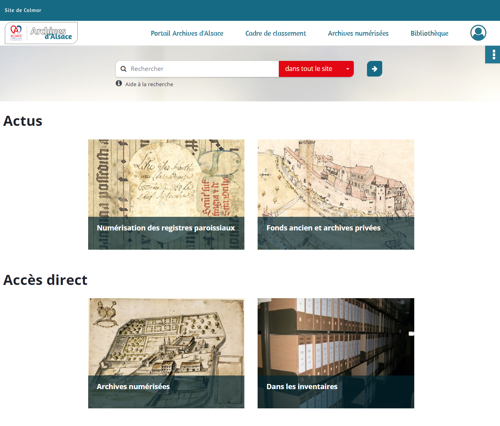This screenshot has height=426, width=500.
Task: Open Fonds ancien et archives privées card
Action: (336, 194)
